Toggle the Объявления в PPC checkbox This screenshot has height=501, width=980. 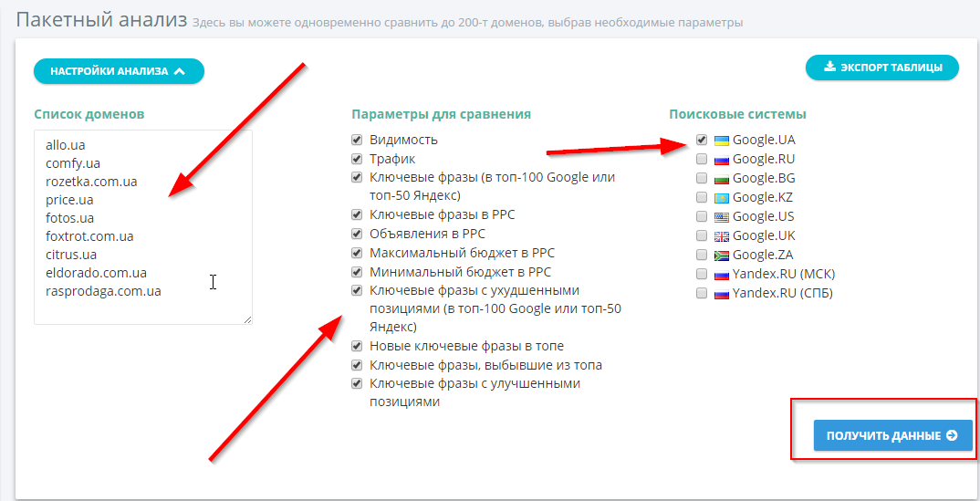coord(357,235)
